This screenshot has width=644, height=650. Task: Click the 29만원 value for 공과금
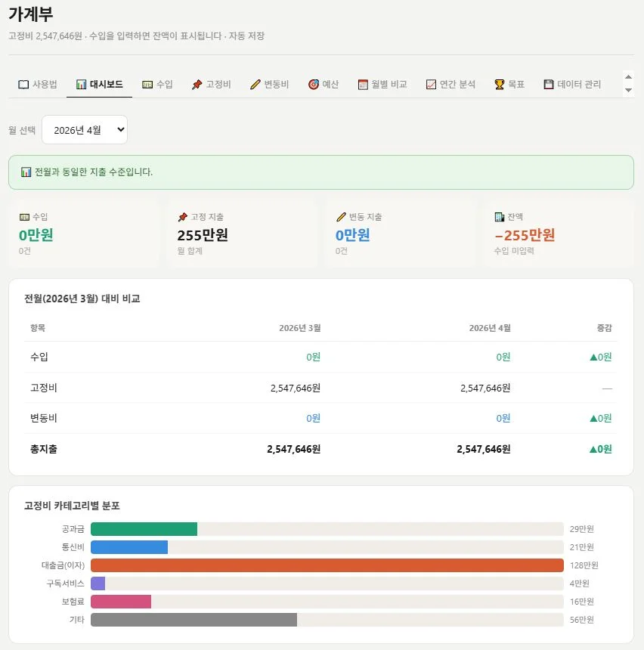tap(582, 529)
